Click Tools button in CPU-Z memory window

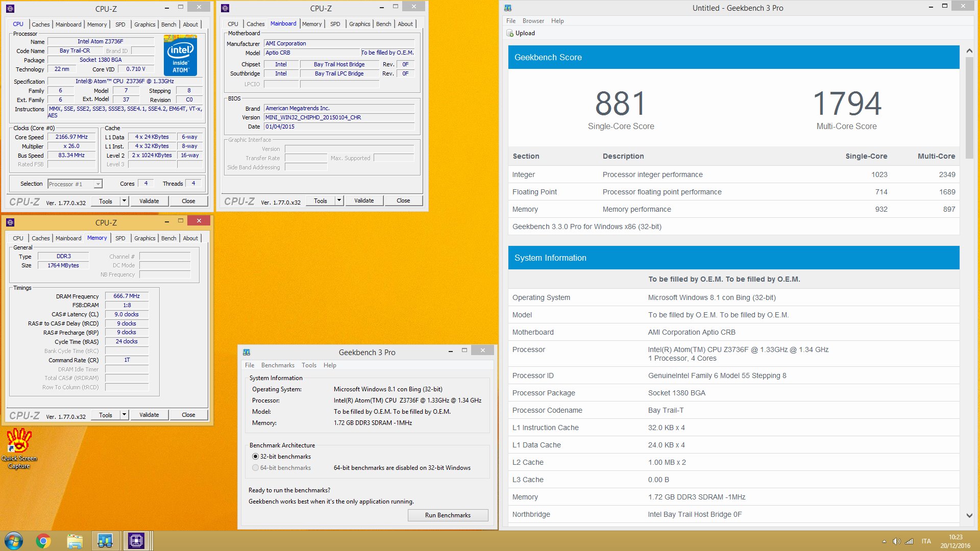tap(106, 415)
